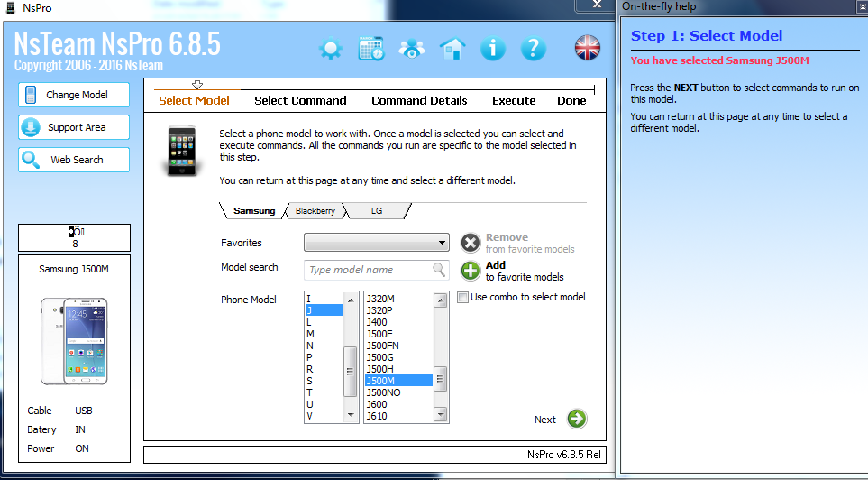Select letter L in series list
The image size is (868, 480).
coord(324,322)
